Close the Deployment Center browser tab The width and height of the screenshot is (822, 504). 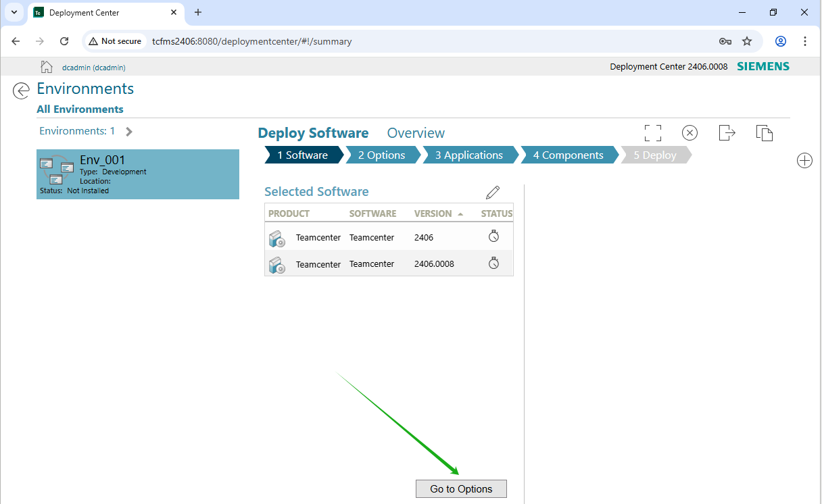pyautogui.click(x=174, y=13)
